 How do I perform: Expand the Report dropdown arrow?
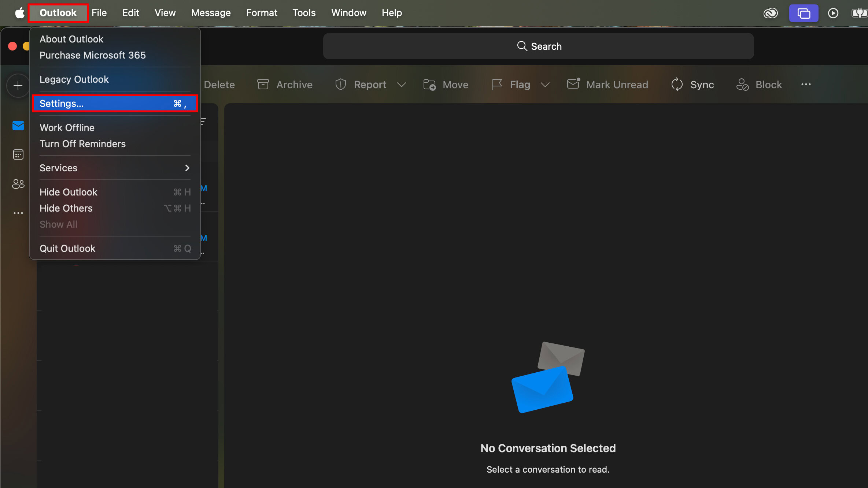(402, 85)
